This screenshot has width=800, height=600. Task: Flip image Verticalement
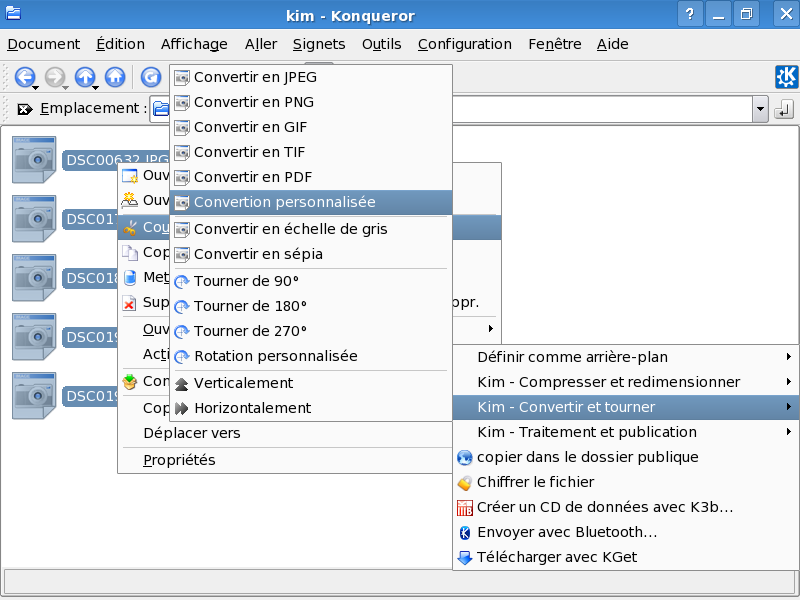click(311, 383)
